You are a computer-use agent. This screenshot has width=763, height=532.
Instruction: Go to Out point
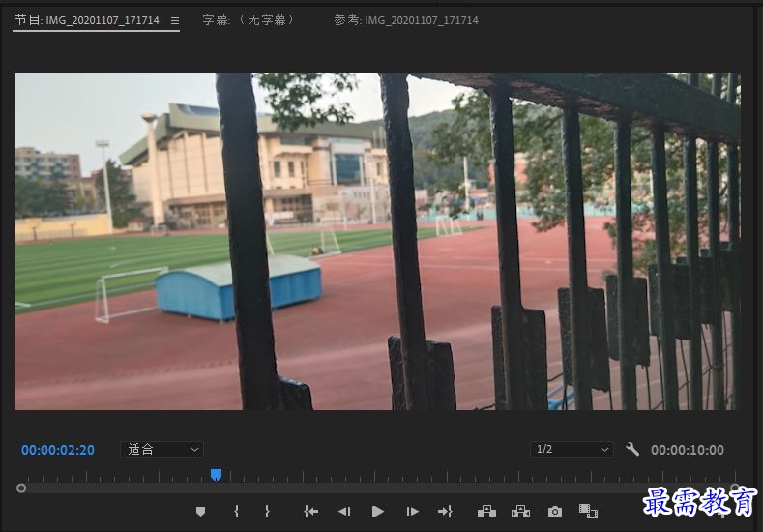(x=445, y=511)
